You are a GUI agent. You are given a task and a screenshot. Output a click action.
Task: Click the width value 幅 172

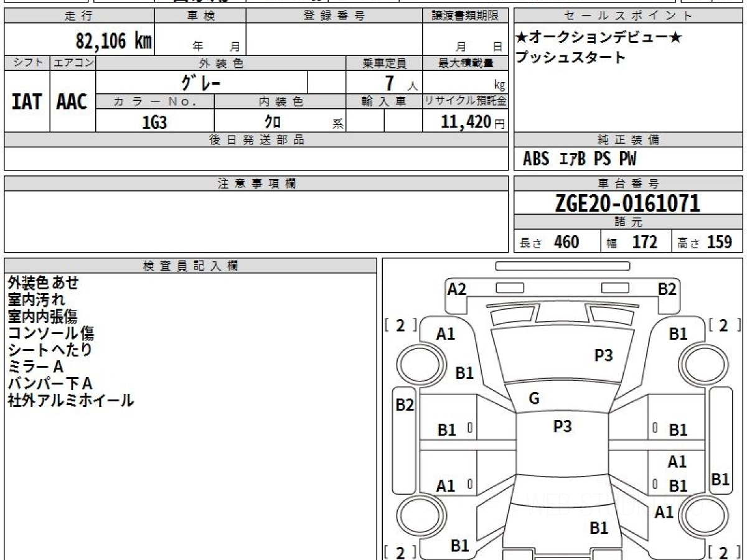(632, 242)
